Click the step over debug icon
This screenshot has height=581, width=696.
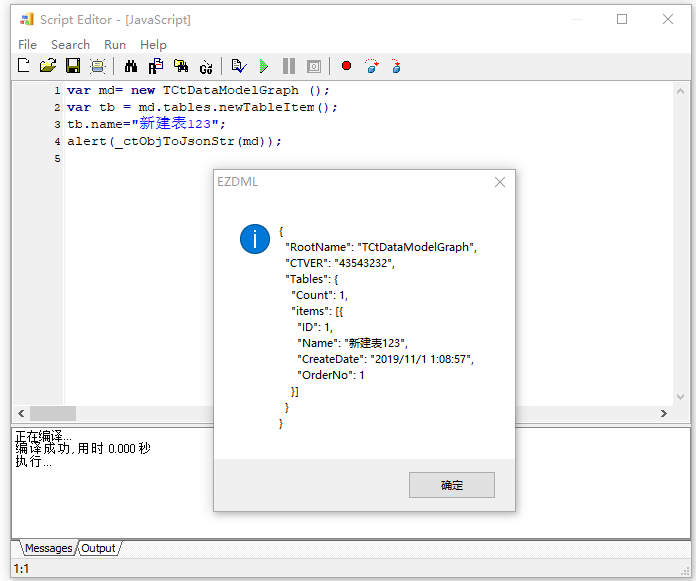click(372, 66)
